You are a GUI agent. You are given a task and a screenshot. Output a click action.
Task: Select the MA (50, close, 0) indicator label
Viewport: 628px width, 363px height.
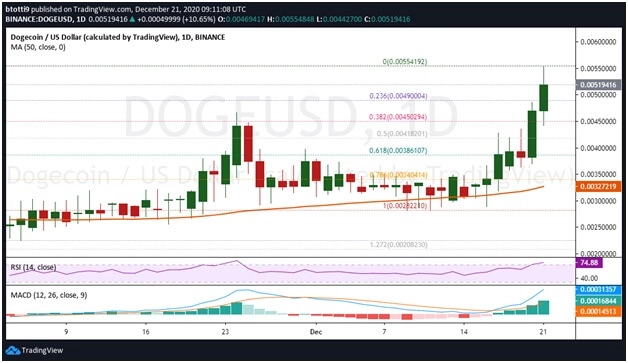pos(38,47)
